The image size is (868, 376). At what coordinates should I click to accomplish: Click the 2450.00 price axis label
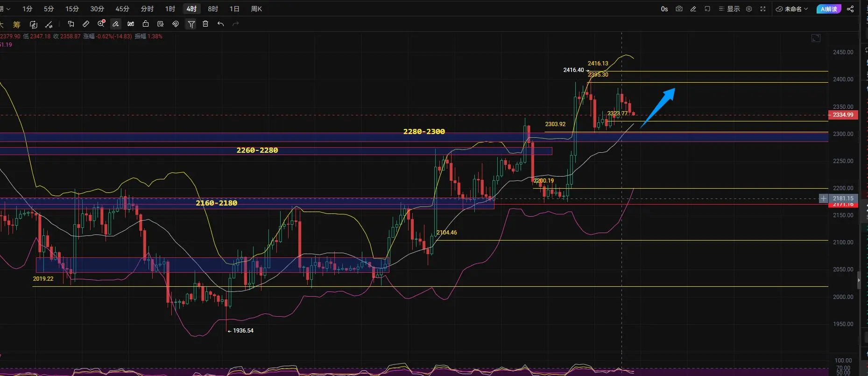pyautogui.click(x=843, y=52)
